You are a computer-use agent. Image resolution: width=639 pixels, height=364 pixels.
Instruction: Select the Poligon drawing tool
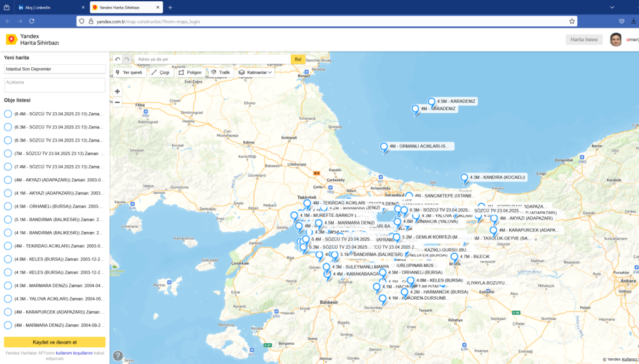(x=190, y=72)
